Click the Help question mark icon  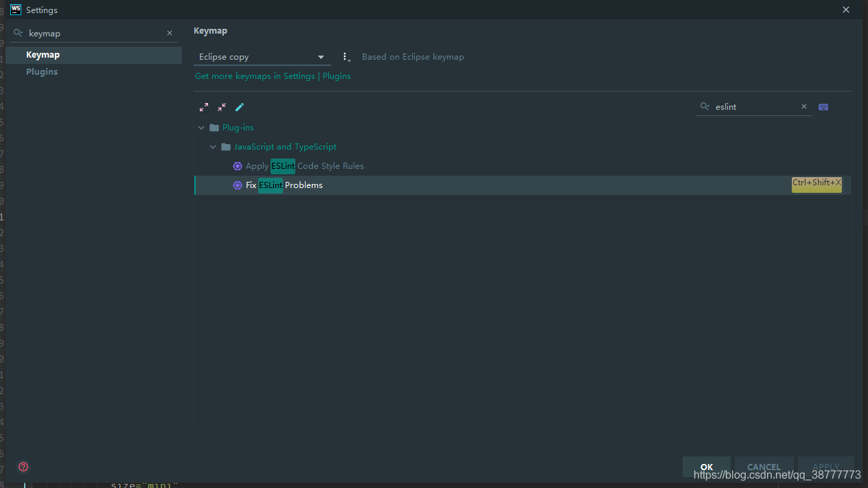[23, 467]
